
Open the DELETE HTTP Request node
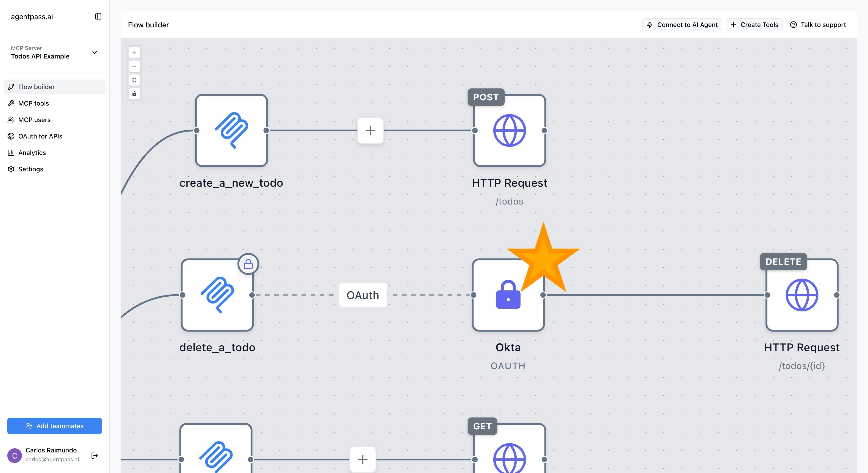click(802, 295)
